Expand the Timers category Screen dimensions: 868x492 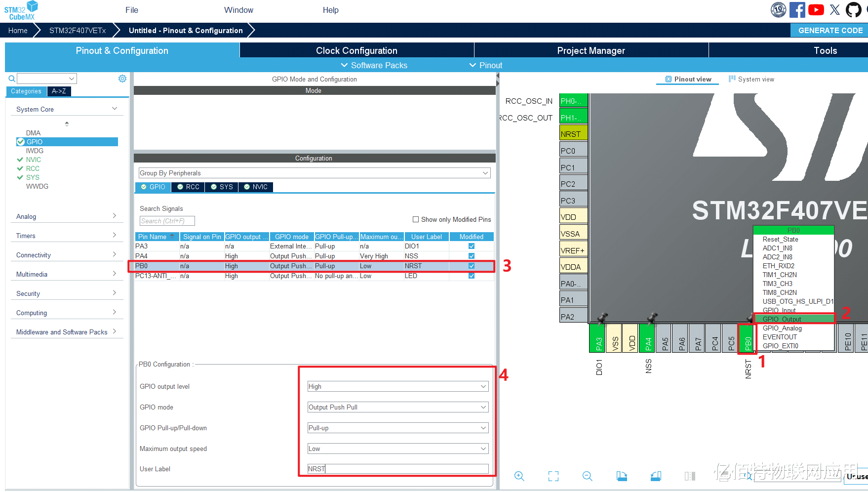coord(66,236)
